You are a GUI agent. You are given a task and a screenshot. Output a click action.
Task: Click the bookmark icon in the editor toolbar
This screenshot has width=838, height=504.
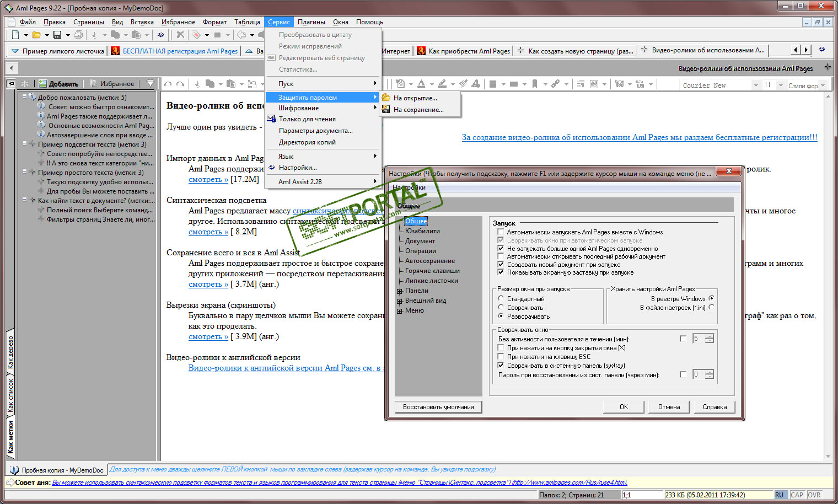pyautogui.click(x=535, y=84)
